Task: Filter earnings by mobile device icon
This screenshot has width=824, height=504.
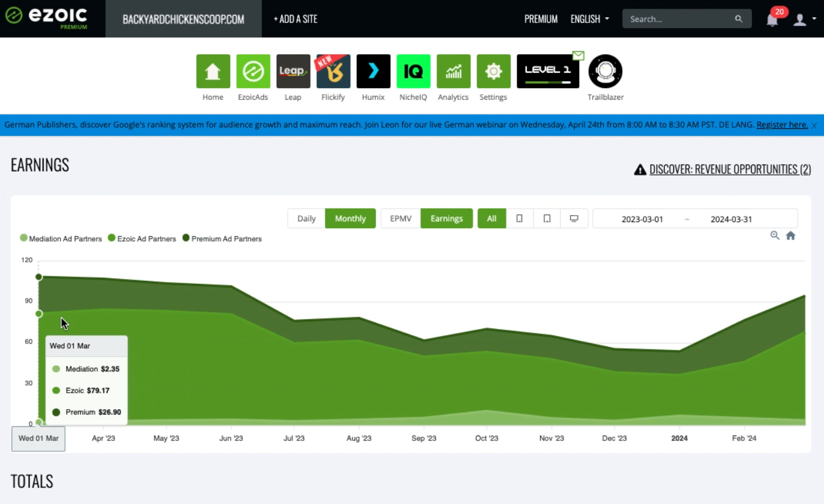Action: [520, 218]
